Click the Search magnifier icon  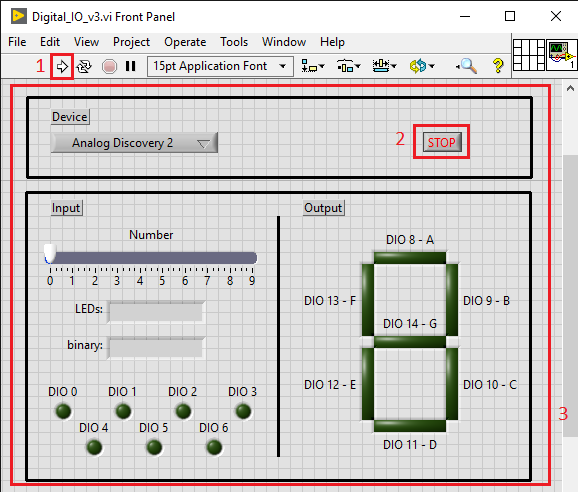467,66
